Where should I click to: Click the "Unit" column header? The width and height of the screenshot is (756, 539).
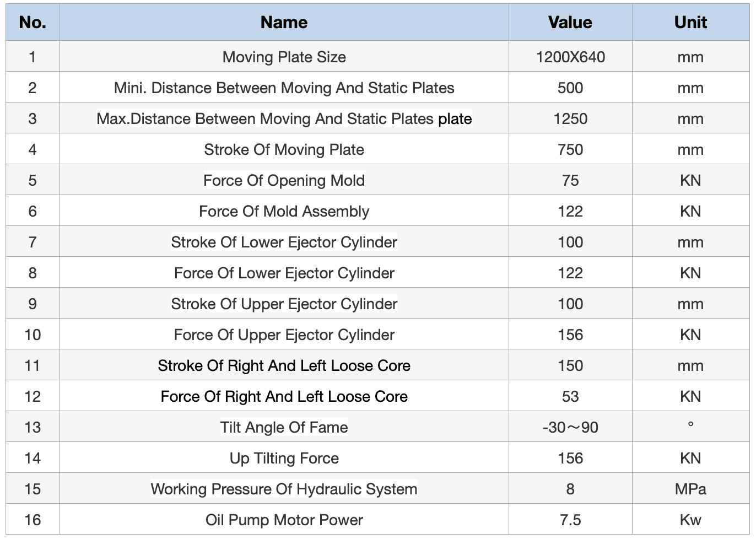point(690,23)
